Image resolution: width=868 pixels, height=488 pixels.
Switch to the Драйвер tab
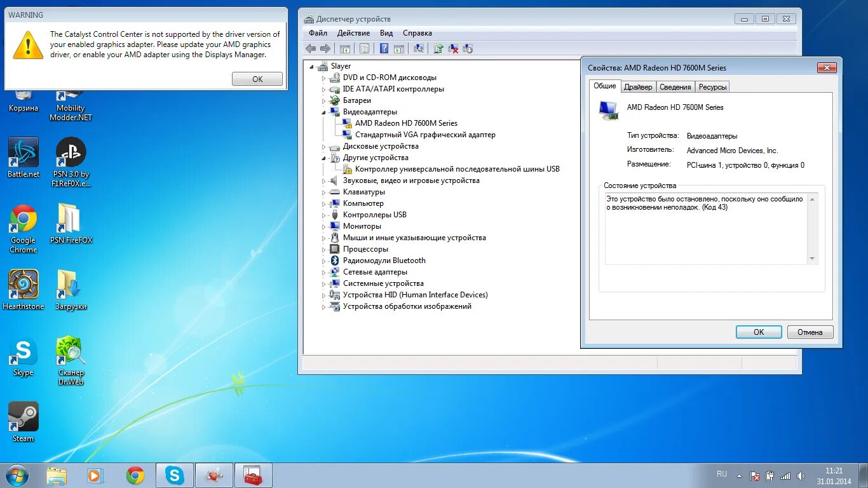638,87
